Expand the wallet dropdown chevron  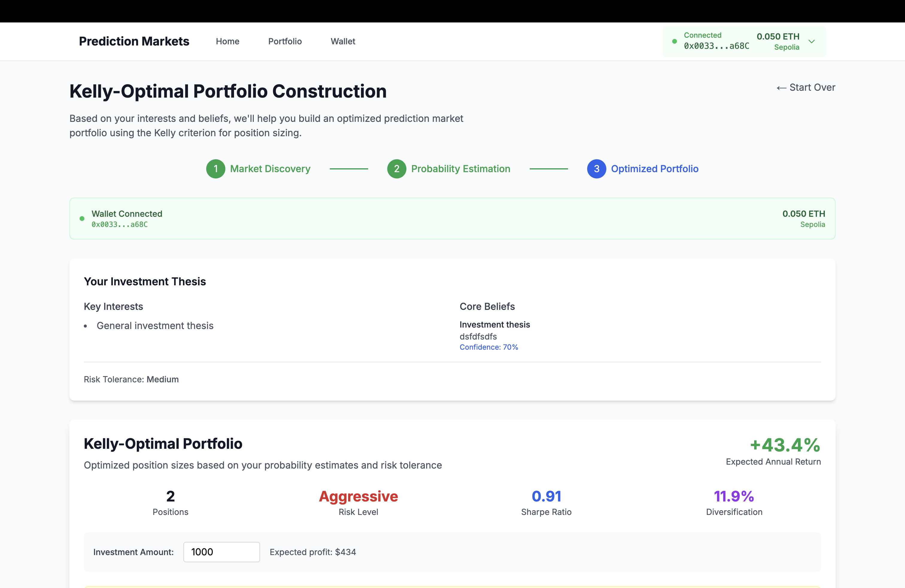(x=811, y=41)
